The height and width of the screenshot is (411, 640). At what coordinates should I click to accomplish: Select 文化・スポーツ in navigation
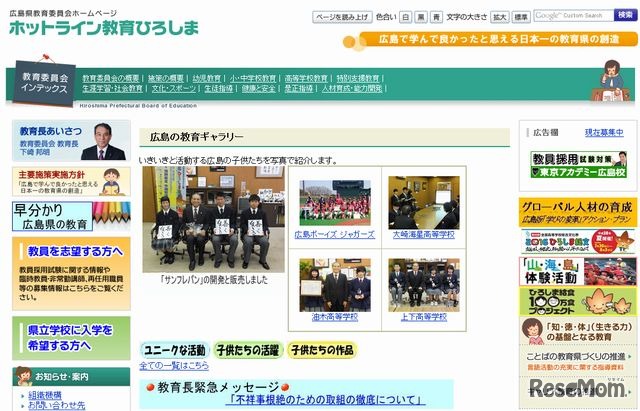(174, 88)
